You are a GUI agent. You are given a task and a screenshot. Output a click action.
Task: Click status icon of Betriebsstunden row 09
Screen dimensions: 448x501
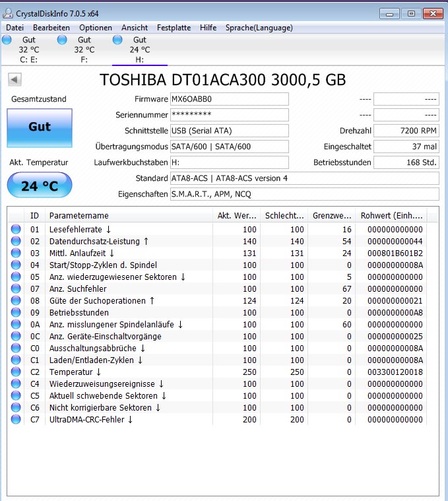16,312
